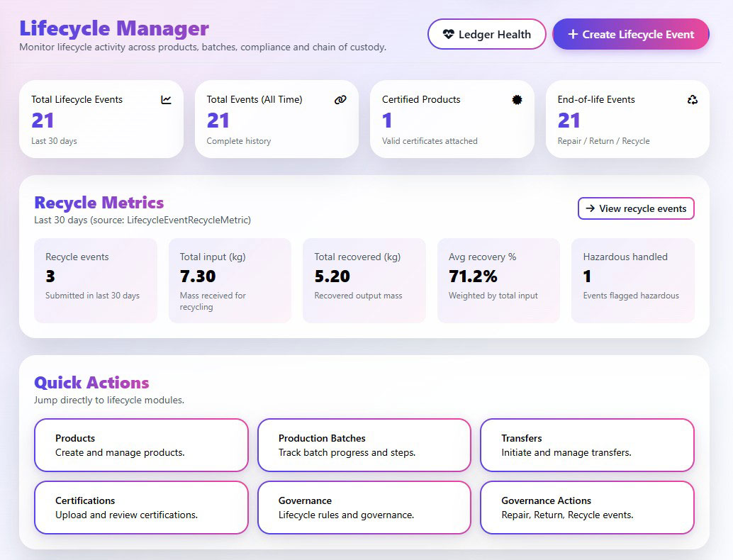This screenshot has width=733, height=560.
Task: Select the Total recovered (kg) metric card
Action: click(x=364, y=280)
